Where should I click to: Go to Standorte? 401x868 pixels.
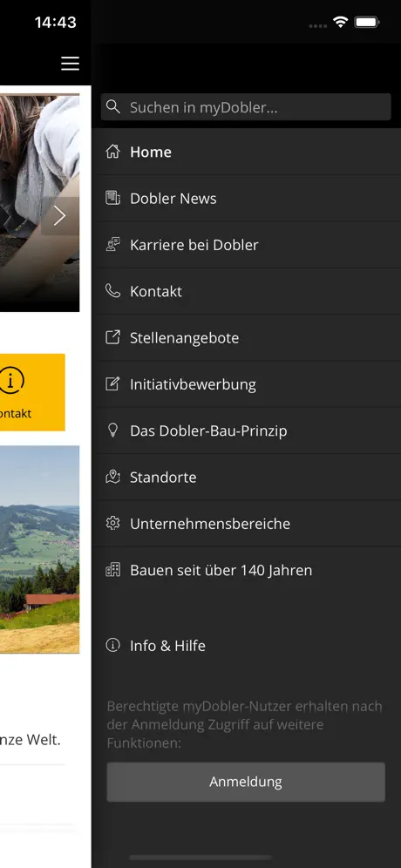click(247, 478)
